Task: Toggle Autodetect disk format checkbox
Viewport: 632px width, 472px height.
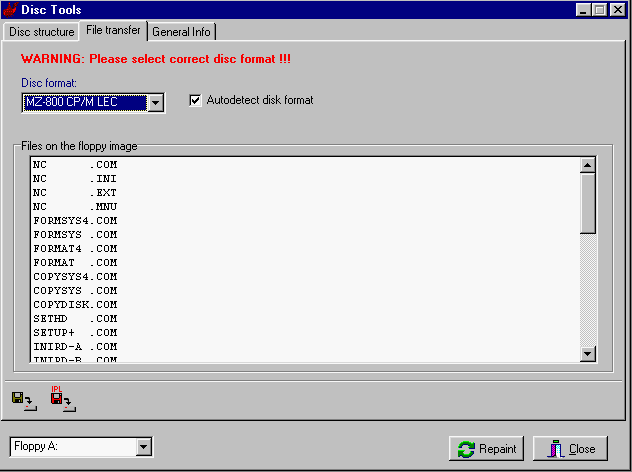Action: tap(196, 100)
